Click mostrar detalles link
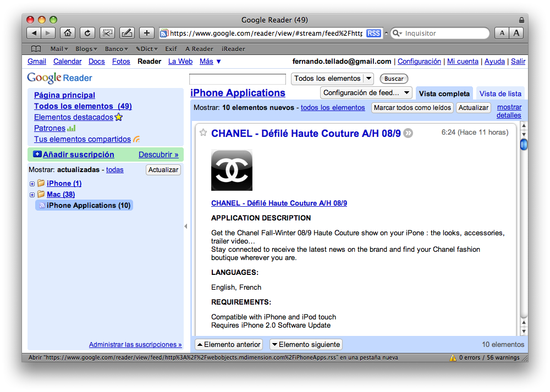The image size is (550, 392). (x=509, y=111)
